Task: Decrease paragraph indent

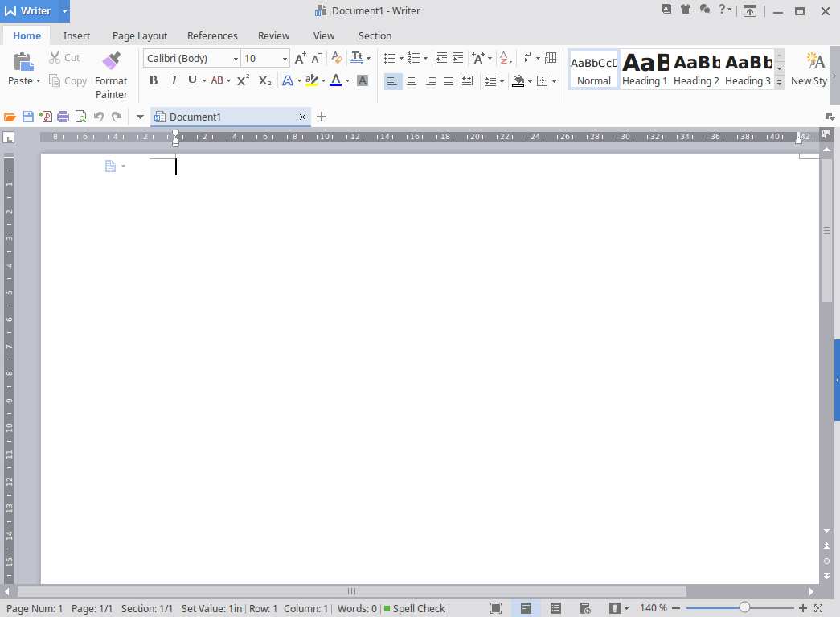Action: tap(441, 57)
